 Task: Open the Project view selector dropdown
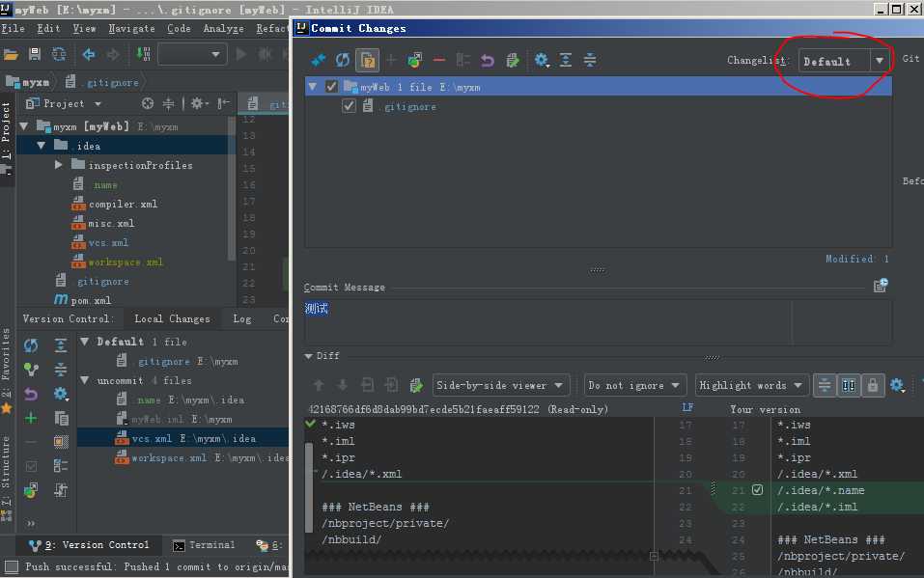click(64, 103)
